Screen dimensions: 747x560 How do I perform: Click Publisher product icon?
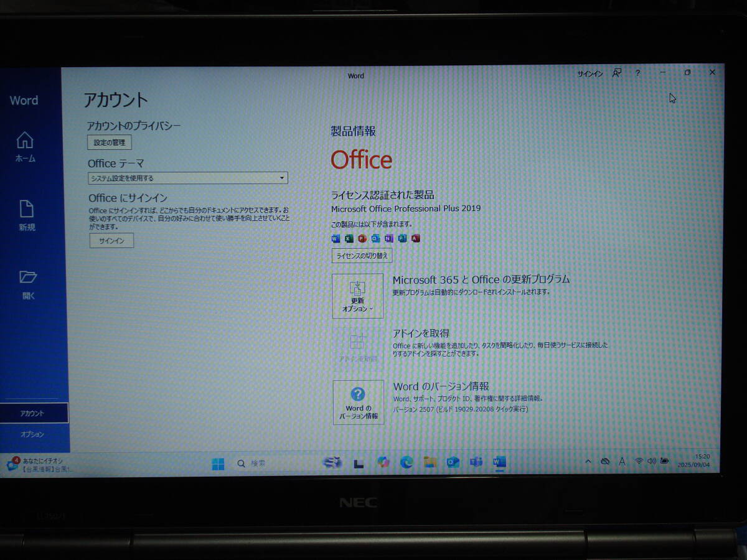(x=402, y=238)
